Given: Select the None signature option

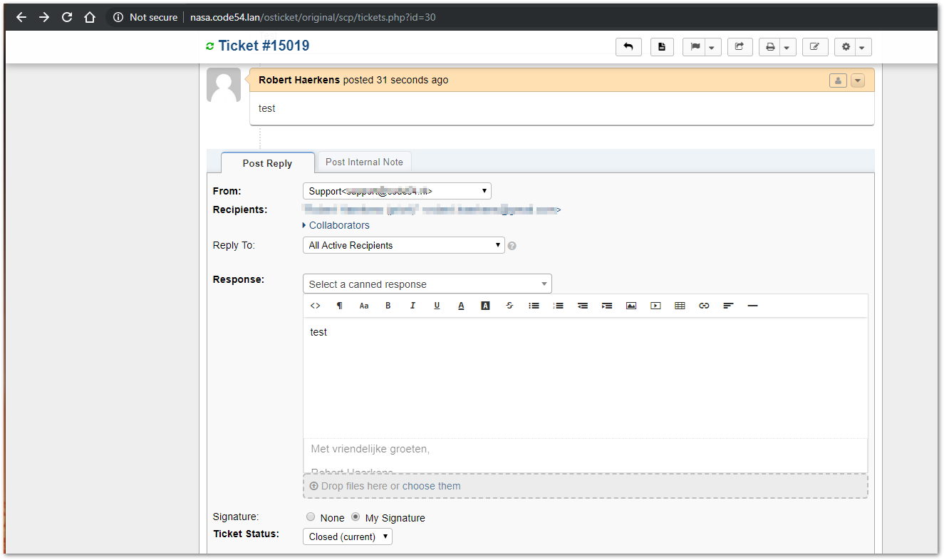Looking at the screenshot, I should [311, 517].
